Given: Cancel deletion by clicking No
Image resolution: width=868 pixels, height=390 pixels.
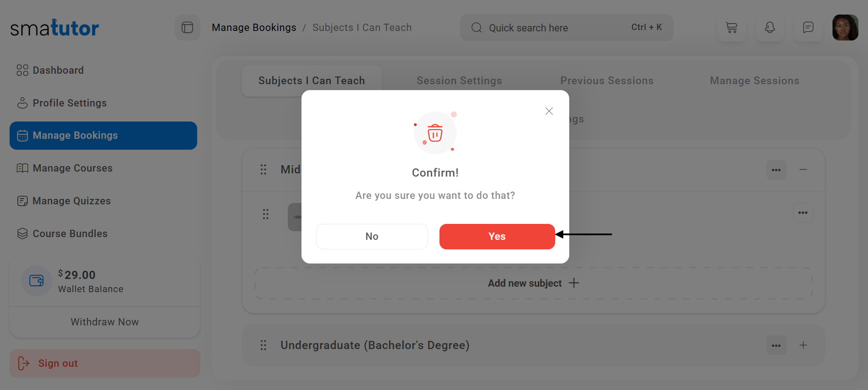Looking at the screenshot, I should coord(372,237).
